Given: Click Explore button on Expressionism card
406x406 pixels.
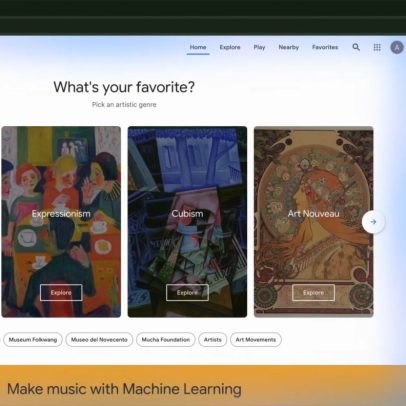Looking at the screenshot, I should point(61,293).
